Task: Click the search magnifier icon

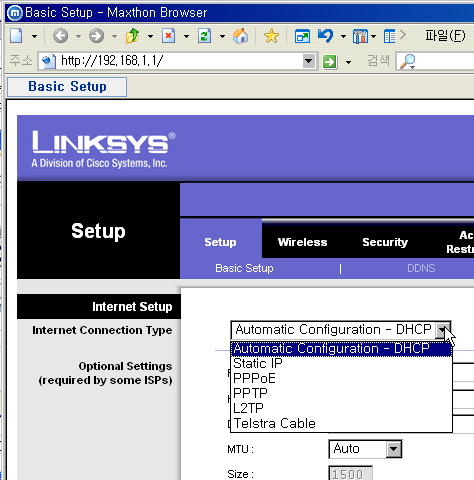Action: coord(407,61)
